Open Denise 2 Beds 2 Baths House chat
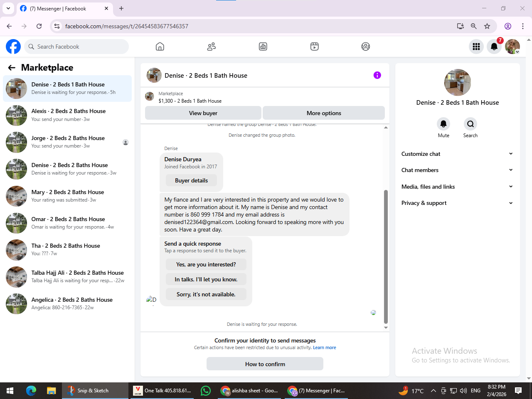The image size is (532, 399). 67,169
